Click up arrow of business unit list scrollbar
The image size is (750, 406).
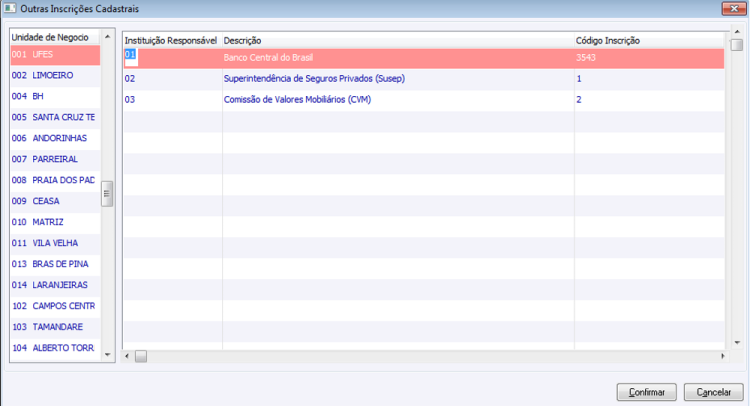(x=108, y=37)
